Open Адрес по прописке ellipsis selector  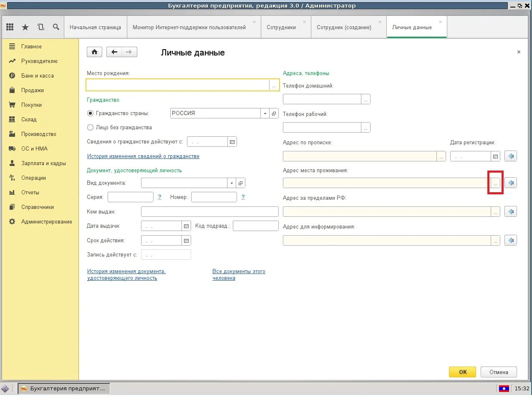coord(441,156)
